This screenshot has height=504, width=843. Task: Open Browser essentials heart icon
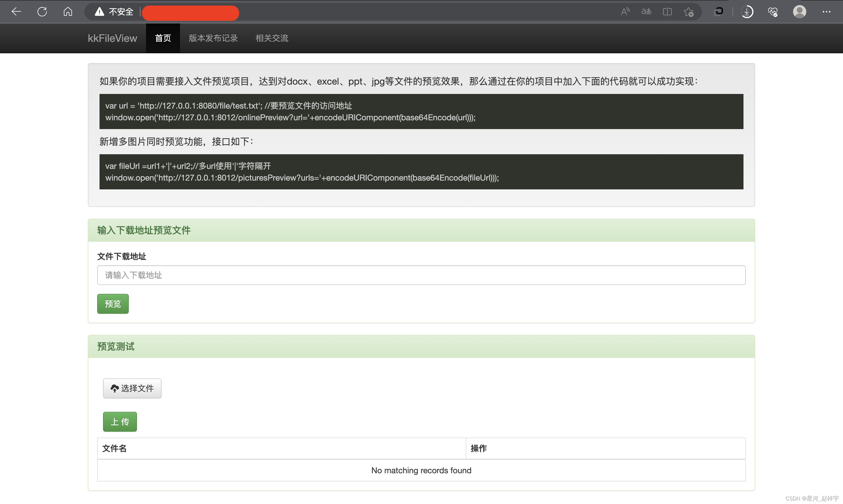773,11
